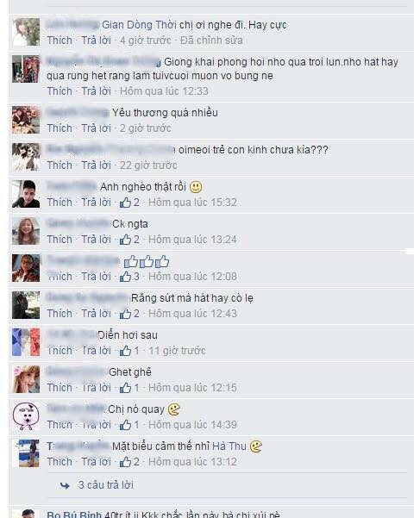
Task: Like the 'Yêu thương quá nhiều' comment via Thích
Action: 60,128
